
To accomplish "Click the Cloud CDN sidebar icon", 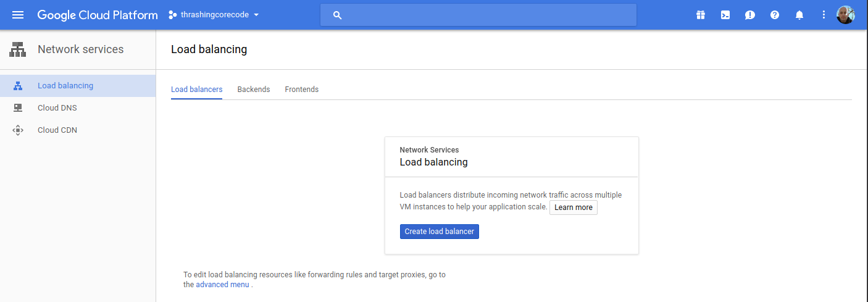I will 18,130.
